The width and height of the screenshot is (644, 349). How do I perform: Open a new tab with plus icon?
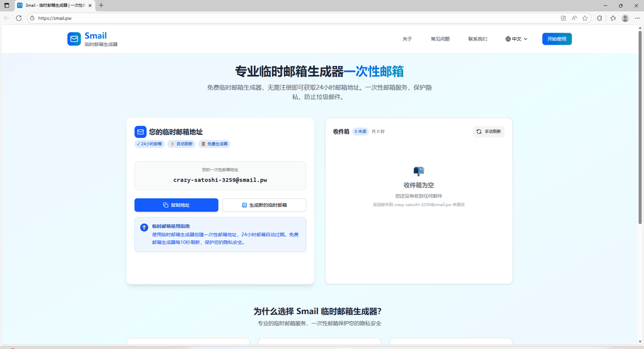coord(101,6)
